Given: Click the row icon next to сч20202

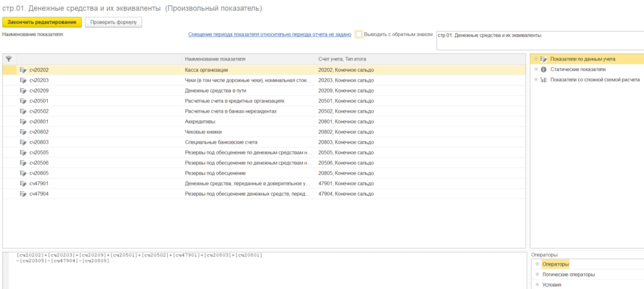Looking at the screenshot, I should pos(23,70).
